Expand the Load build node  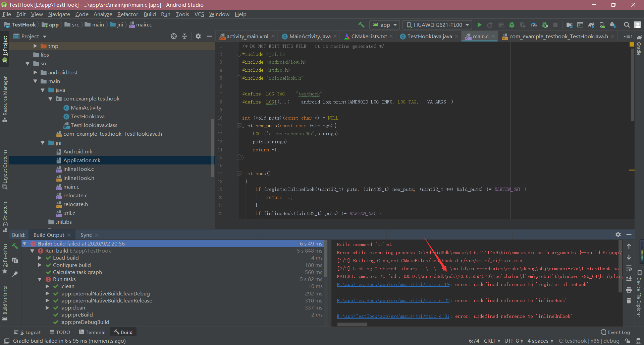tap(40, 258)
